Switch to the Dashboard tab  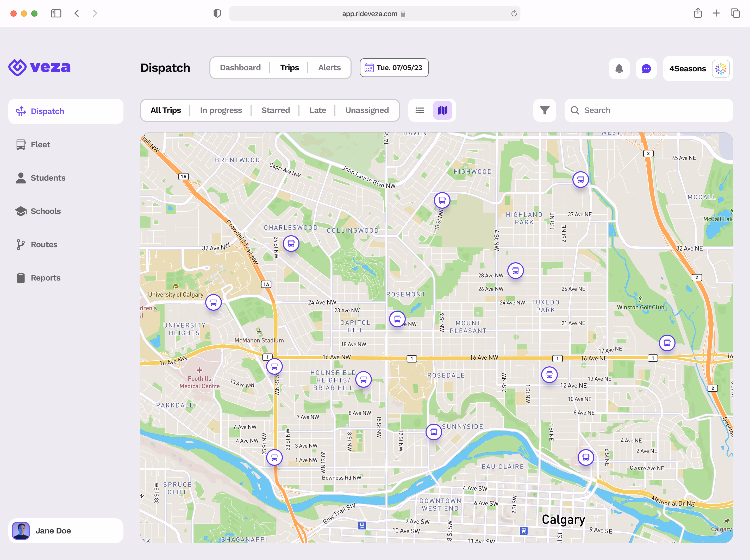[x=240, y=68]
